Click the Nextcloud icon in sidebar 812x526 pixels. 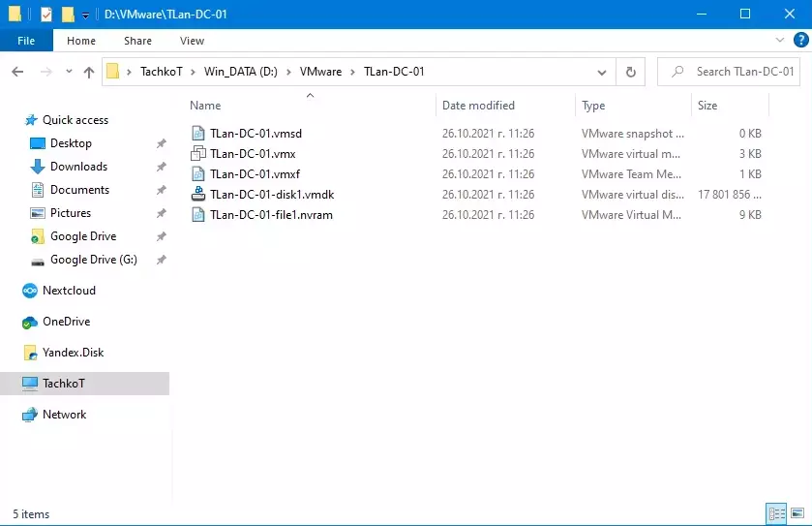(30, 291)
